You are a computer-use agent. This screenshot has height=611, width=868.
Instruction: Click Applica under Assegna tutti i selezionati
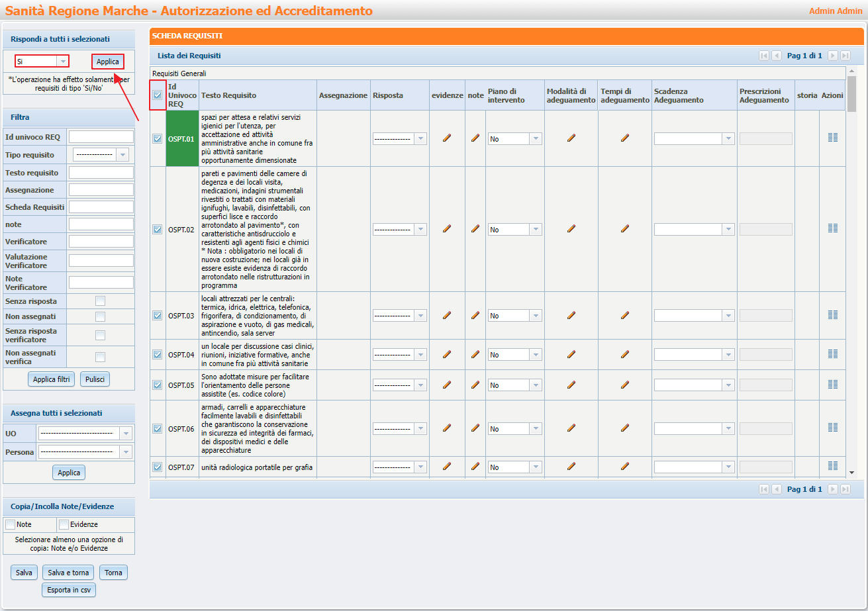coord(69,473)
